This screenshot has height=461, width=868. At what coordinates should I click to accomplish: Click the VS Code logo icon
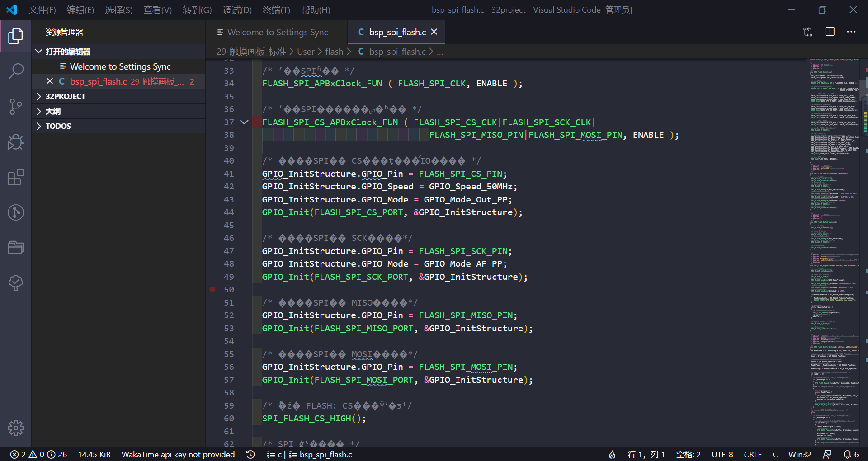click(x=12, y=9)
